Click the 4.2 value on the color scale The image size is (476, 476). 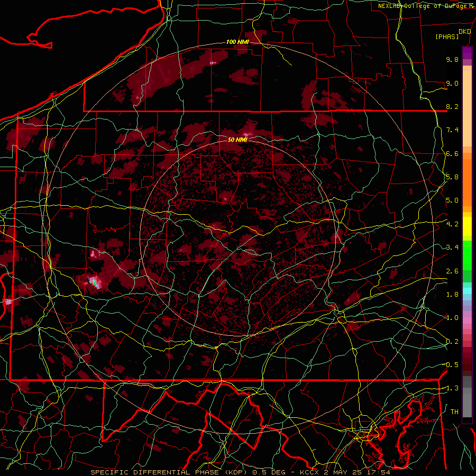tap(452, 224)
